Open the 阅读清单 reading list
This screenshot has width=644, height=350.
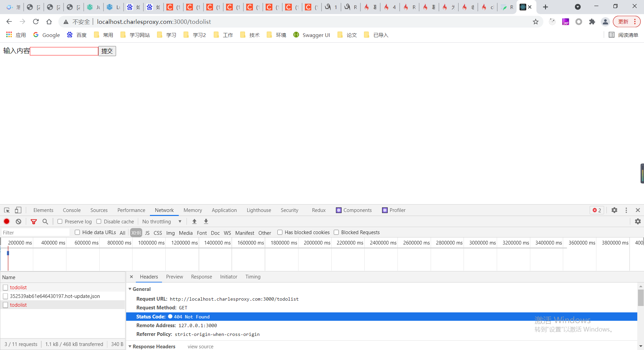[x=624, y=35]
